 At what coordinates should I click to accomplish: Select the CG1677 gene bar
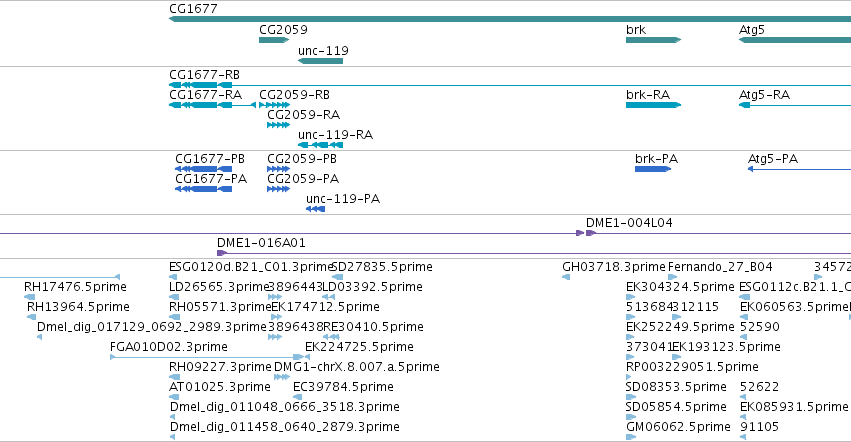[x=510, y=19]
